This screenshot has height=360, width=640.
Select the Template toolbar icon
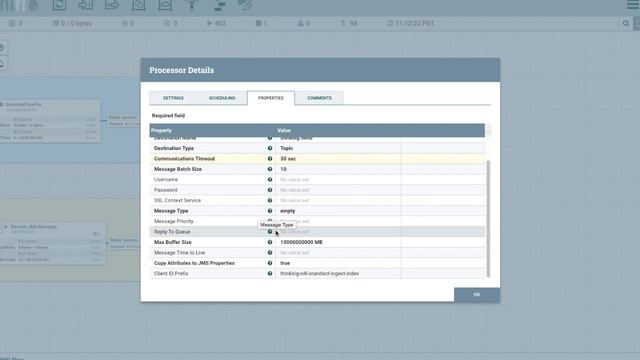219,5
